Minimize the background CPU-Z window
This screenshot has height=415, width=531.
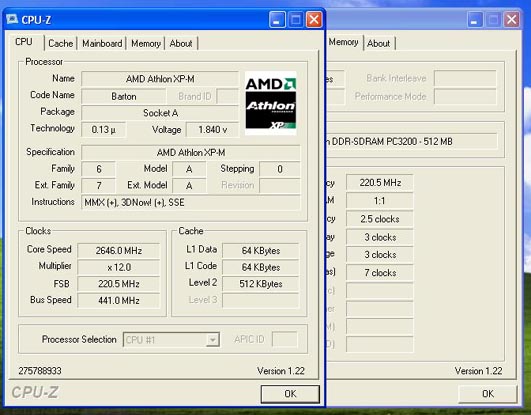click(x=475, y=20)
